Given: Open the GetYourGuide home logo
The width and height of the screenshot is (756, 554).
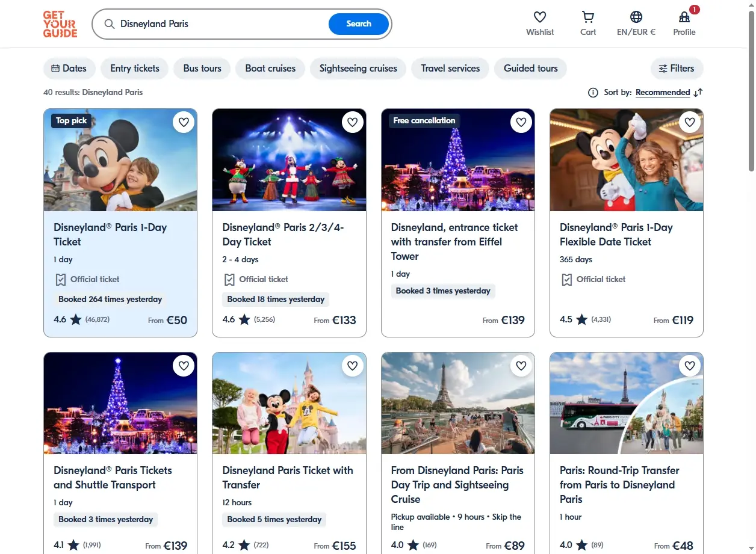Looking at the screenshot, I should pos(60,24).
